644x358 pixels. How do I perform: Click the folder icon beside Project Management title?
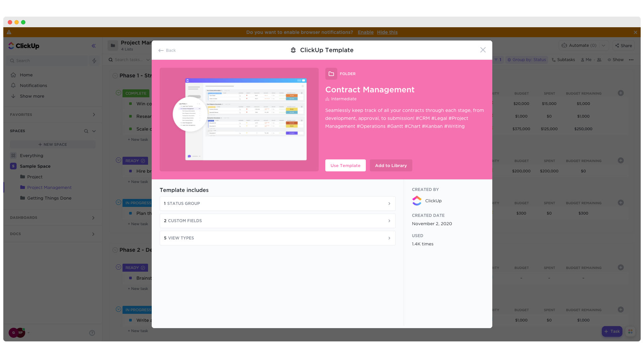(x=113, y=45)
